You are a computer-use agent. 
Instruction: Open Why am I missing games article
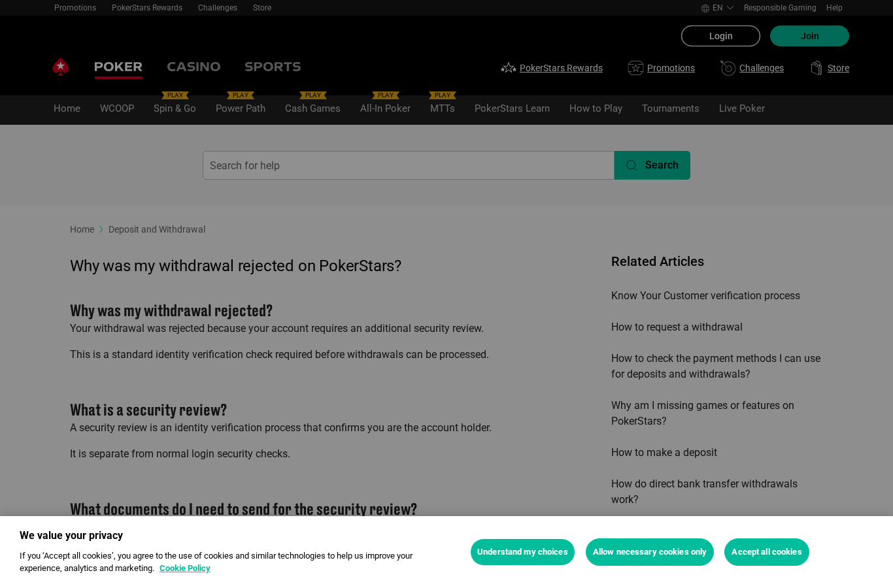(703, 413)
